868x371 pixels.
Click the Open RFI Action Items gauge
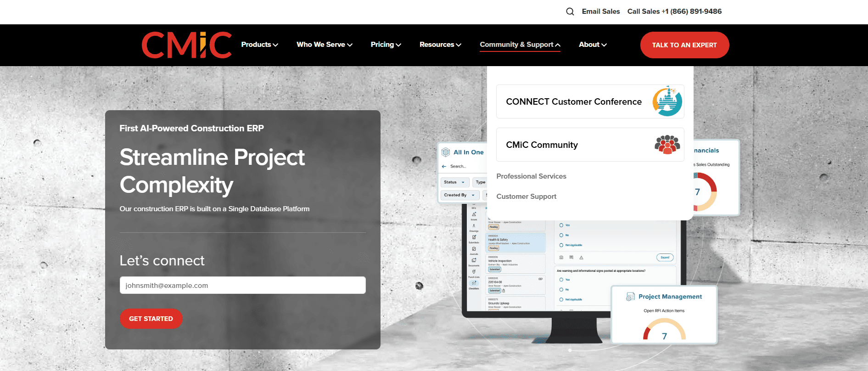tap(664, 329)
